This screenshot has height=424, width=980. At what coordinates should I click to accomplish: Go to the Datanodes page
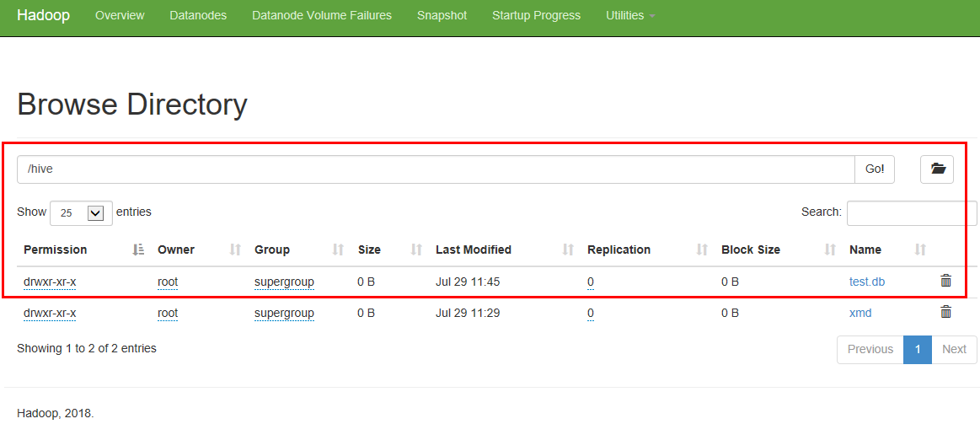198,16
